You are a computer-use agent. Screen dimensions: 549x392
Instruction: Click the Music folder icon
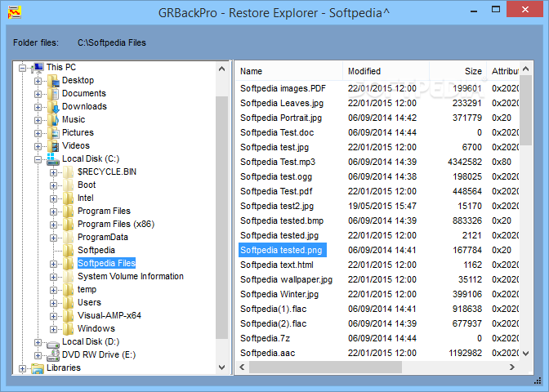53,120
